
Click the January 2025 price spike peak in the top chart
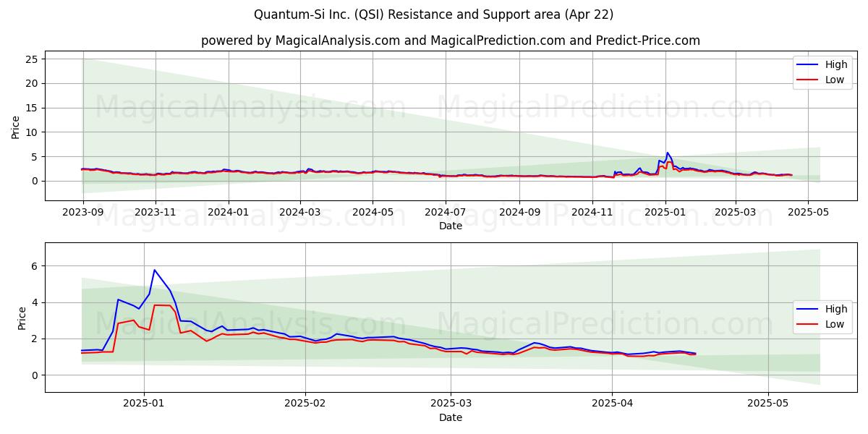[667, 153]
